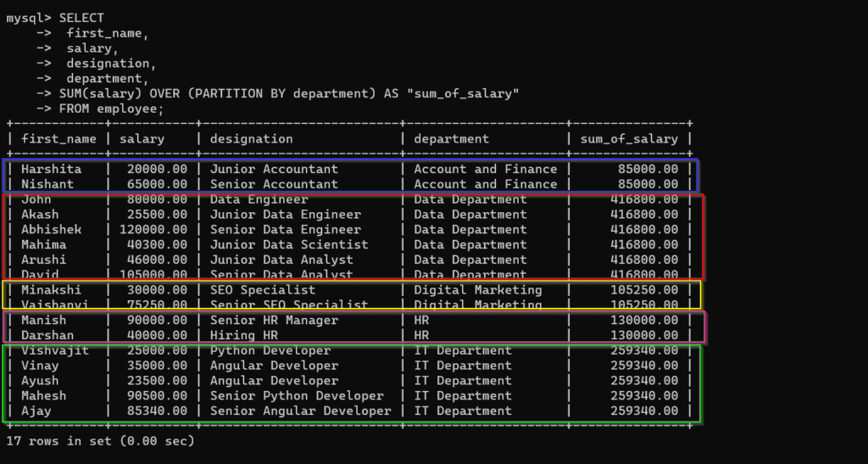Click the 'designation' column header
Viewport: 868px width, 464px height.
pos(251,139)
